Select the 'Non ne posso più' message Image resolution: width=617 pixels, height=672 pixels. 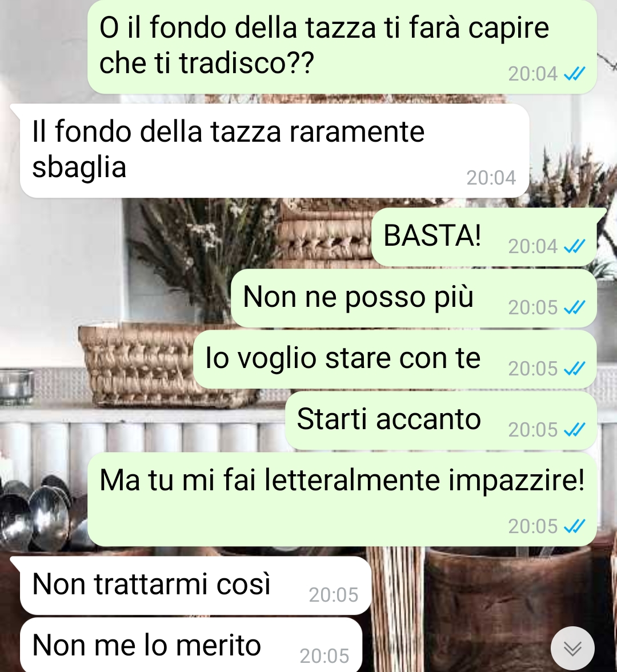414,298
